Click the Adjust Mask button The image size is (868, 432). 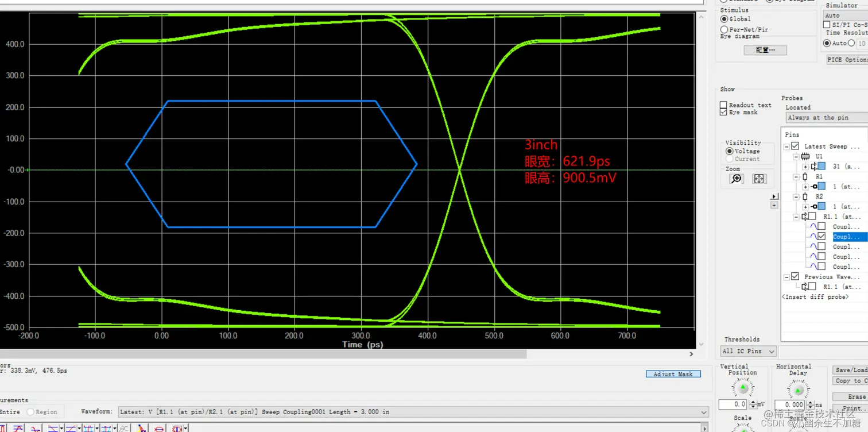tap(673, 374)
